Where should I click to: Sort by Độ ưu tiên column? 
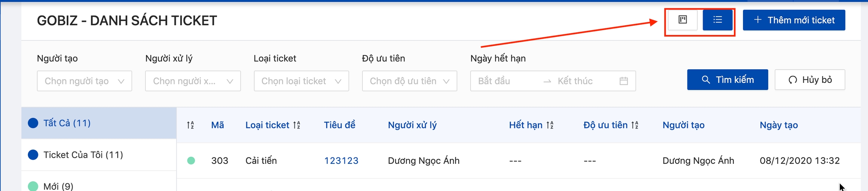click(635, 125)
